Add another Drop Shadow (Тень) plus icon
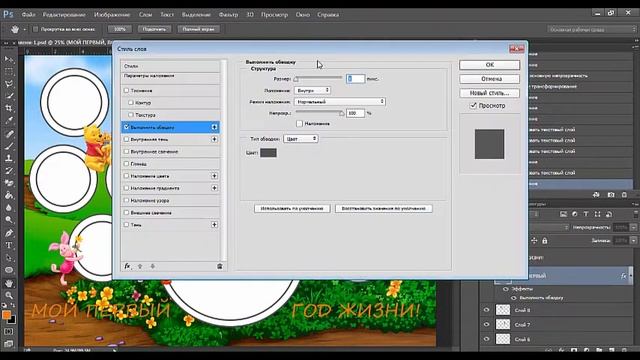 tap(214, 225)
